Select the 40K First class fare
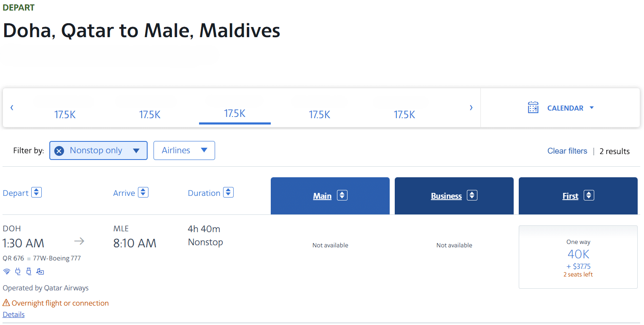Viewport: 644px width, 325px height. (x=578, y=257)
